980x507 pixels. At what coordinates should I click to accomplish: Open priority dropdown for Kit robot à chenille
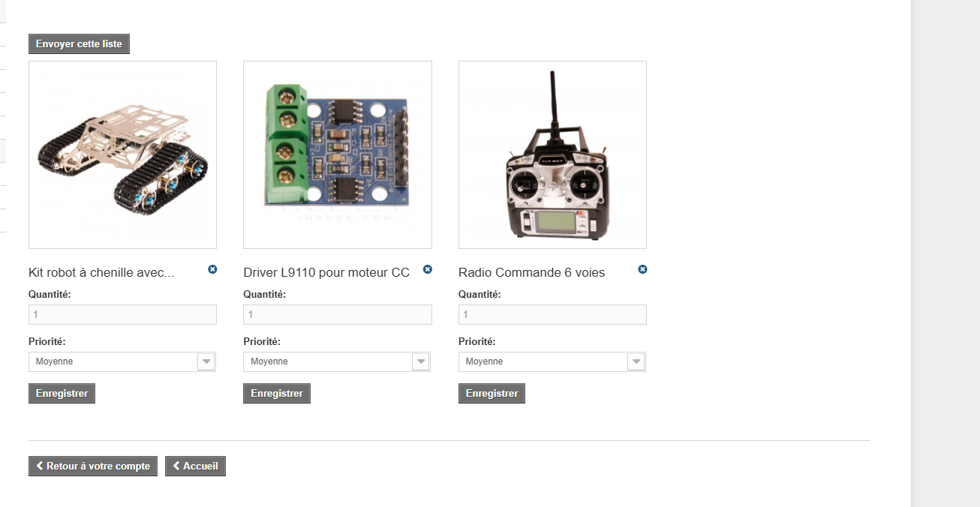coord(122,361)
